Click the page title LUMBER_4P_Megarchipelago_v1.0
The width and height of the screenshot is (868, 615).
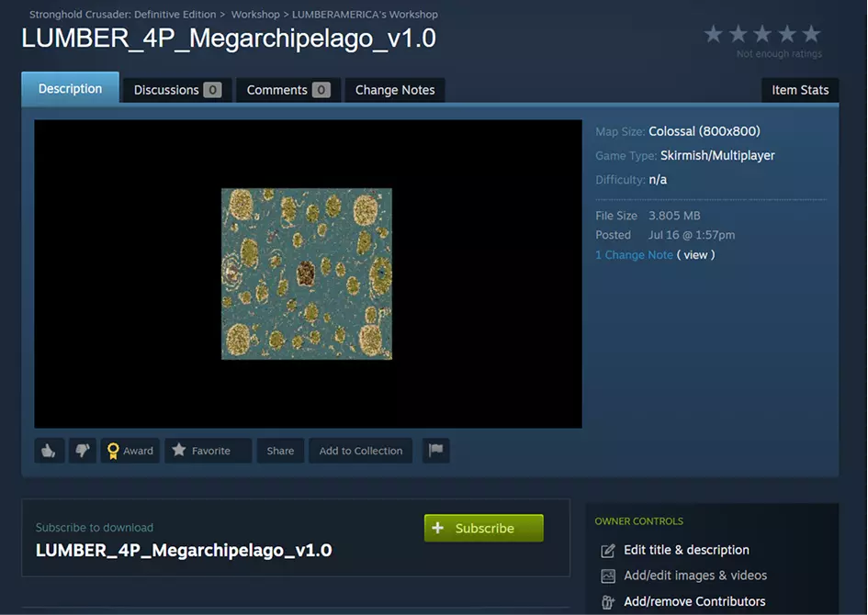[x=229, y=39]
